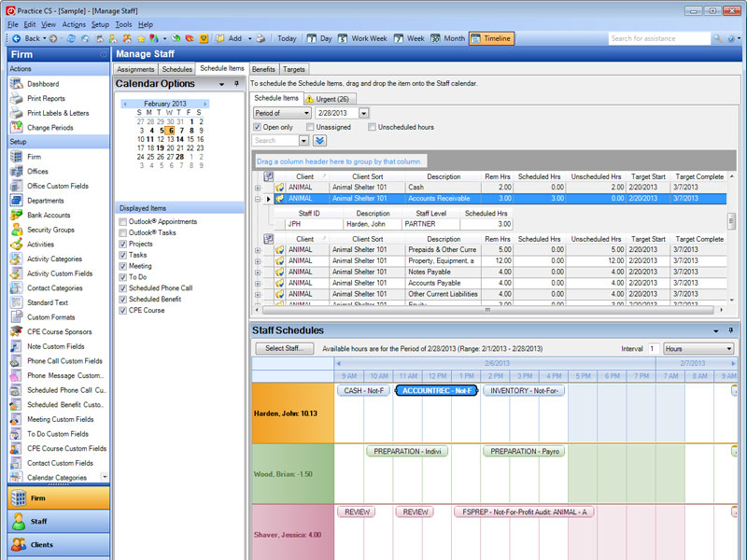This screenshot has height=560, width=747.
Task: Click the double-chevron button beside Search
Action: pos(319,141)
